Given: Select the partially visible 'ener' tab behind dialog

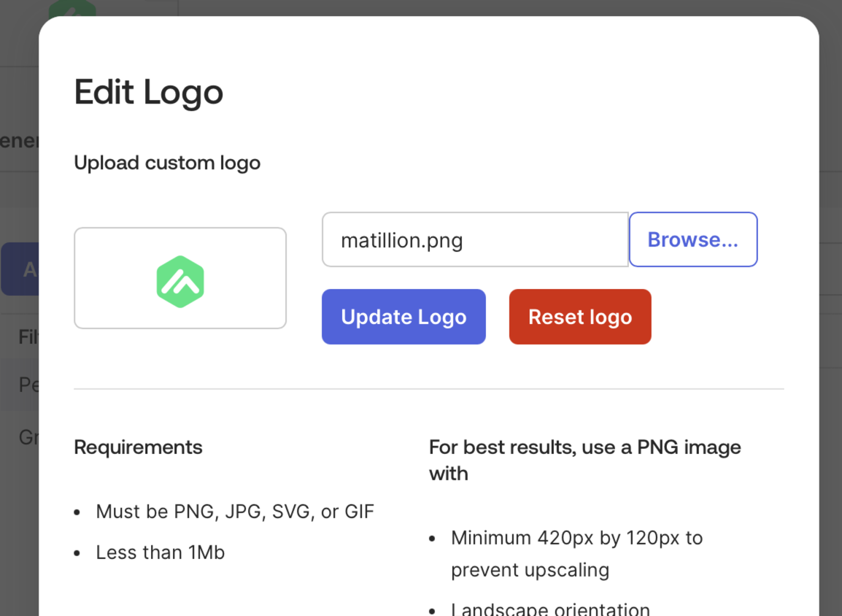Looking at the screenshot, I should click(x=19, y=141).
